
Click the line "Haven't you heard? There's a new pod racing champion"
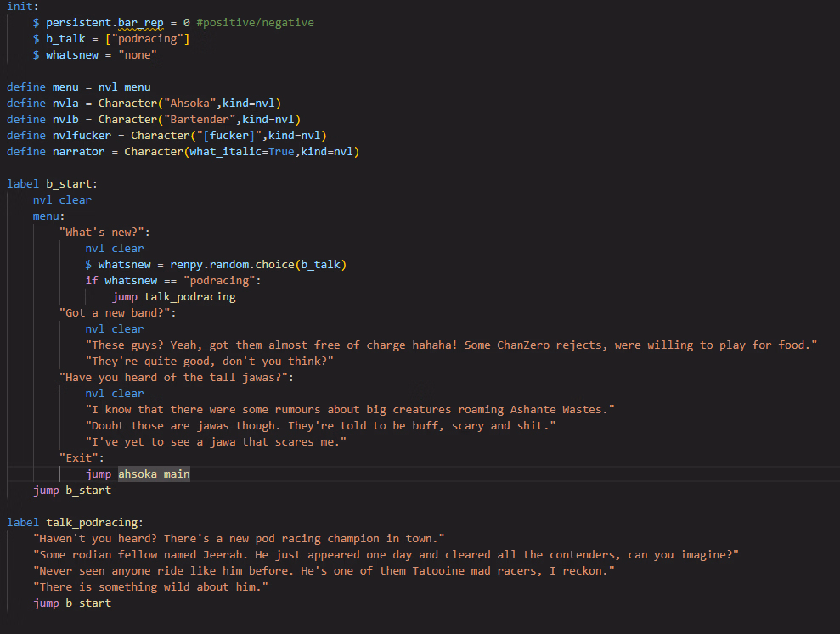pyautogui.click(x=239, y=538)
